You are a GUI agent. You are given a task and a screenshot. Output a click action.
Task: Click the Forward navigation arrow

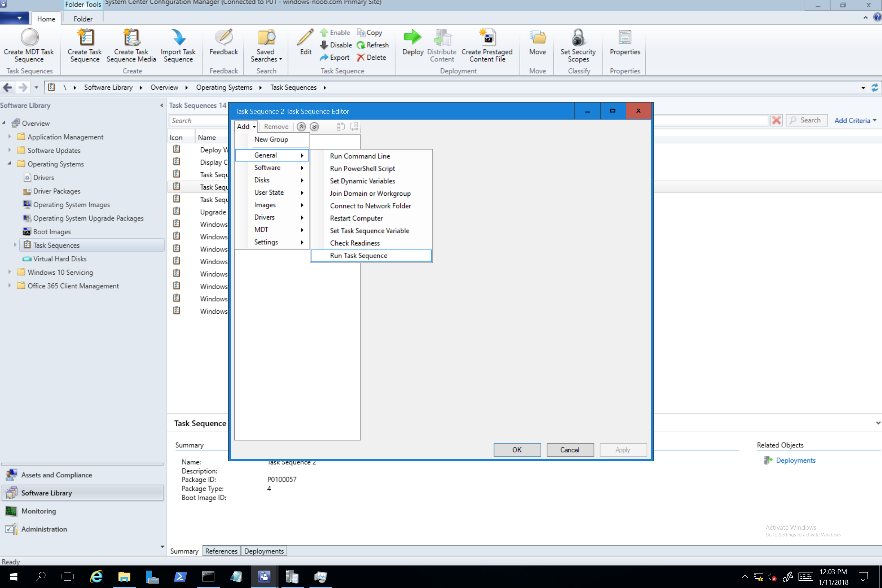[23, 87]
